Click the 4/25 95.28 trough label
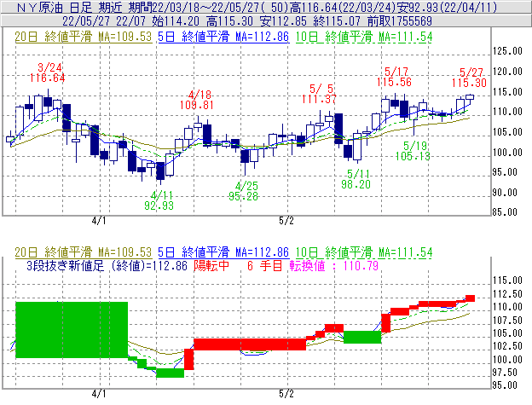This screenshot has height=405, width=532. click(x=243, y=191)
